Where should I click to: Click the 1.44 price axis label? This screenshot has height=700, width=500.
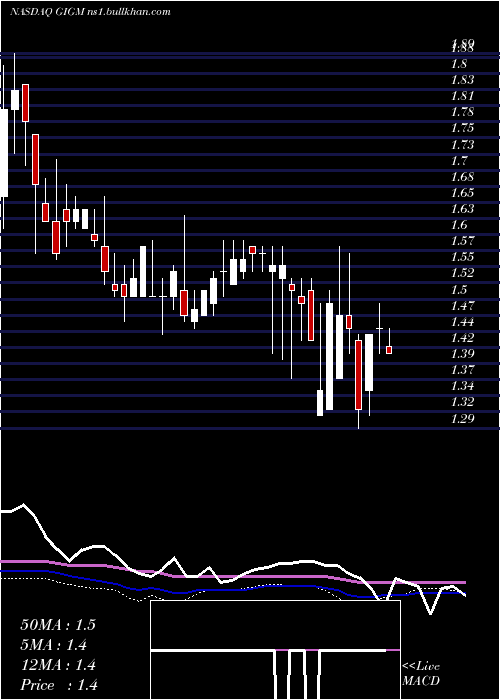(462, 322)
